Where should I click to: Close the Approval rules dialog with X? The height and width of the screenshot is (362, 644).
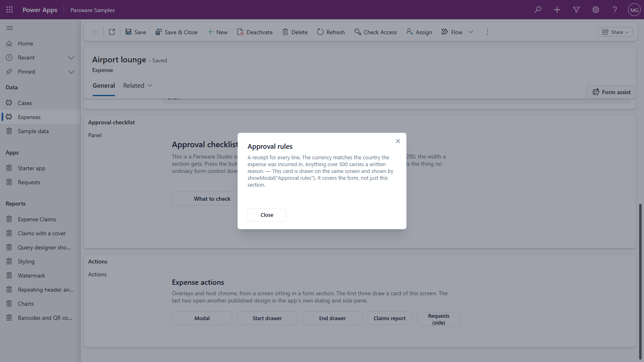[398, 141]
